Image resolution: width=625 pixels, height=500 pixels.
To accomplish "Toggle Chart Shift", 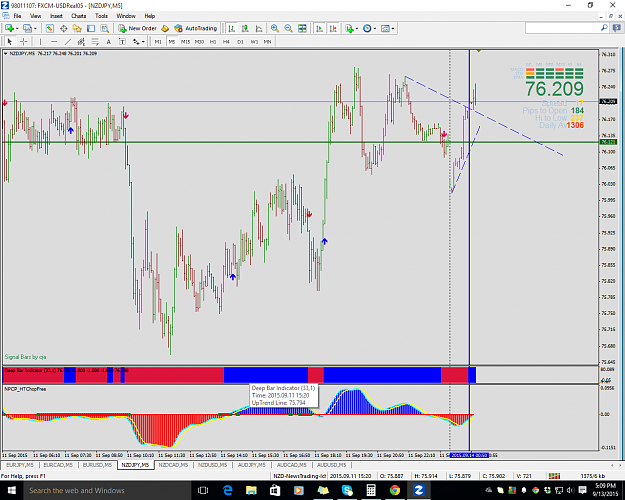I will 333,28.
